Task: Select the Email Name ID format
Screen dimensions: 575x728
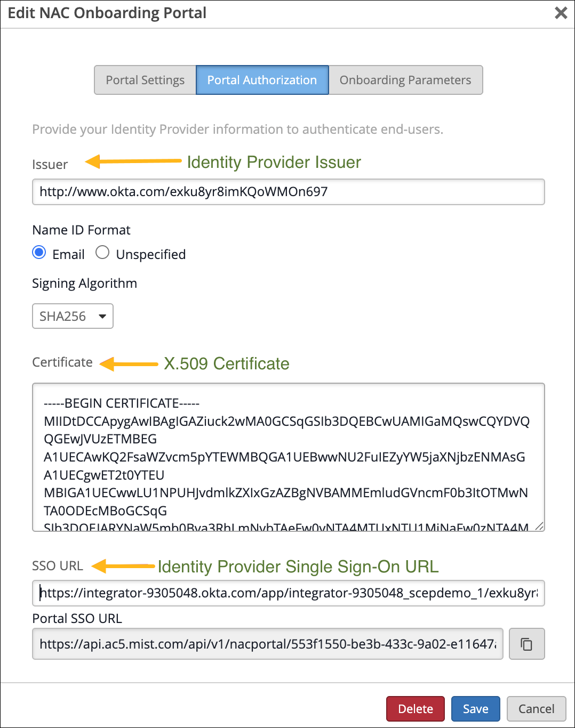Action: click(x=39, y=252)
